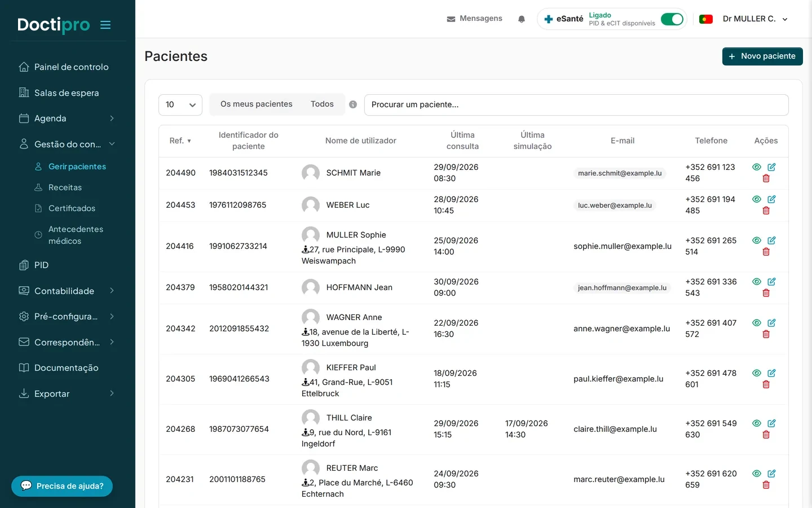Click the info icon next to Todos
812x508 pixels.
pyautogui.click(x=353, y=104)
